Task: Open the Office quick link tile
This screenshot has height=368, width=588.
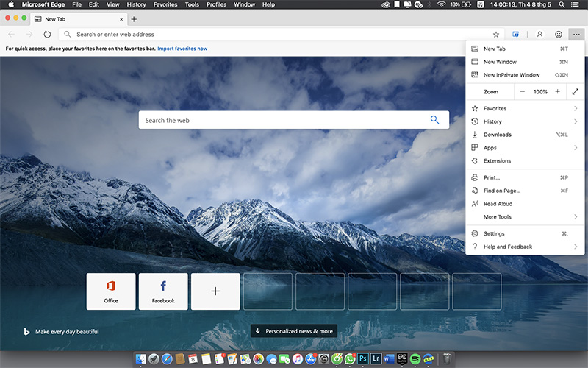Action: 111,291
